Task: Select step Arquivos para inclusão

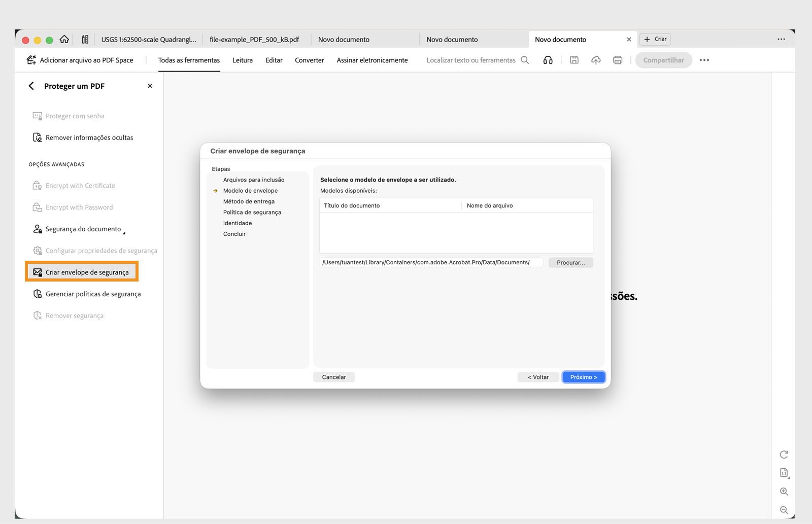Action: coord(254,180)
